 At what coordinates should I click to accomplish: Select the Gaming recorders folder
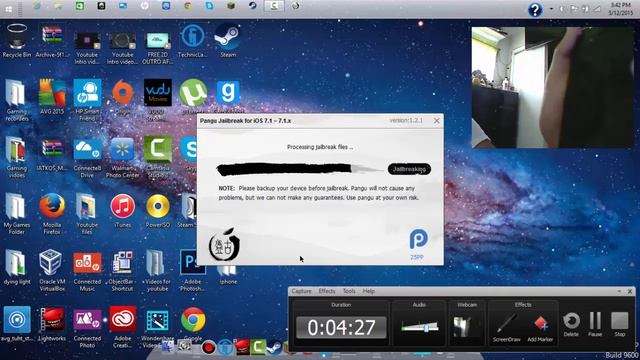pyautogui.click(x=17, y=100)
